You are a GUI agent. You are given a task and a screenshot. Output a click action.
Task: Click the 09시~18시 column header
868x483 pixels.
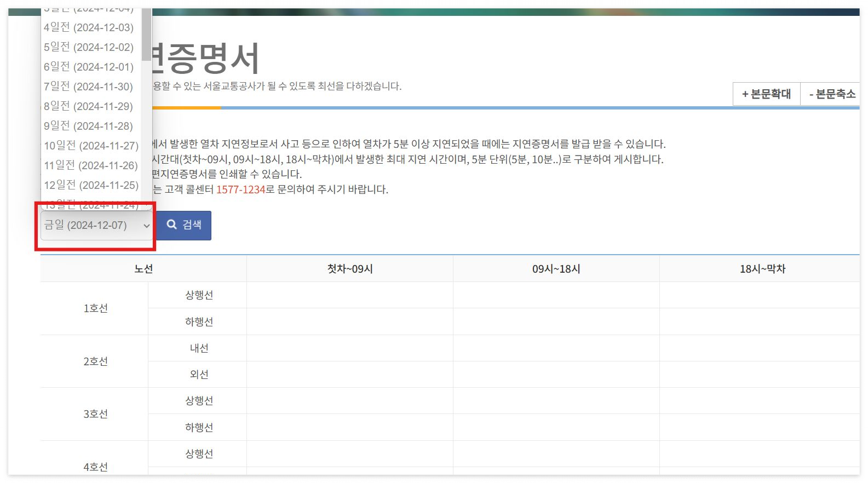coord(556,269)
